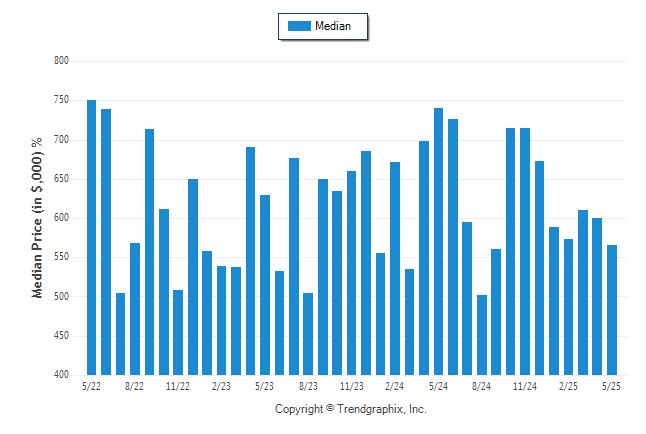Screen dimensions: 646x434
Task: Click the last bar at 5/25
Action: [x=612, y=310]
